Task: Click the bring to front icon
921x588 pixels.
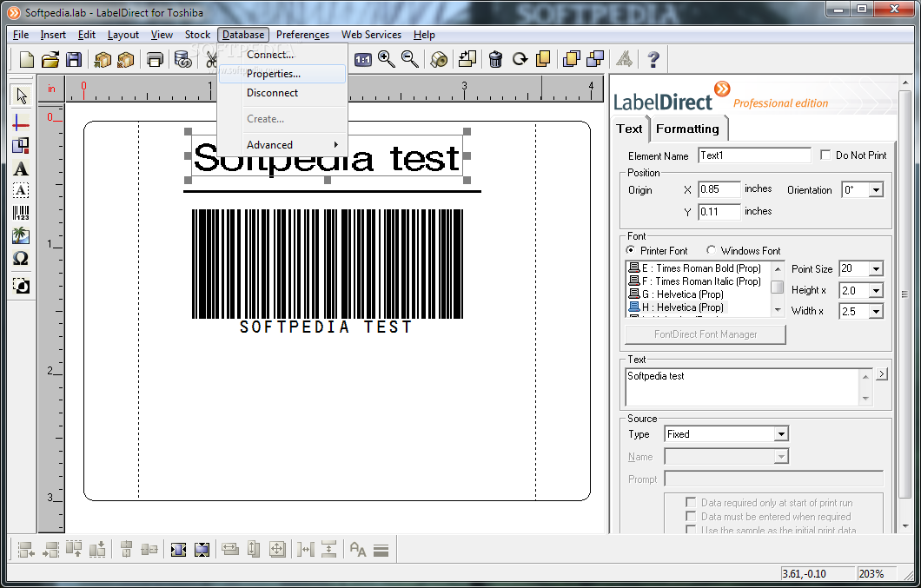Action: coord(571,59)
